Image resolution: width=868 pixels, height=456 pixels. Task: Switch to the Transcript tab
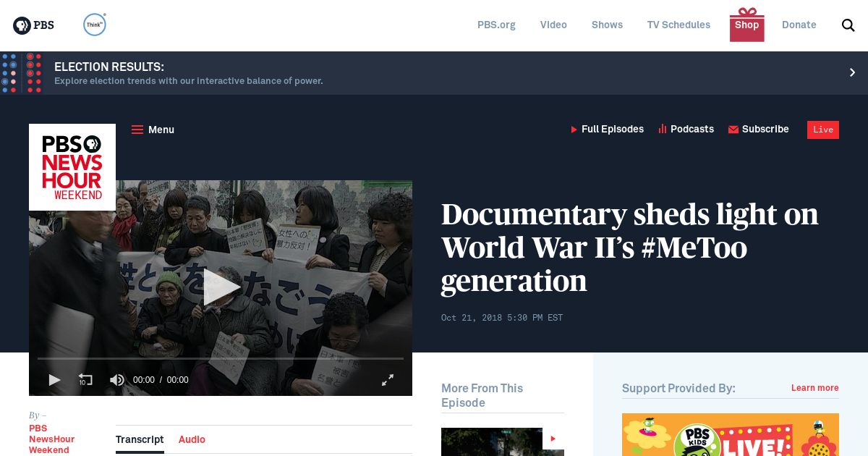click(140, 439)
